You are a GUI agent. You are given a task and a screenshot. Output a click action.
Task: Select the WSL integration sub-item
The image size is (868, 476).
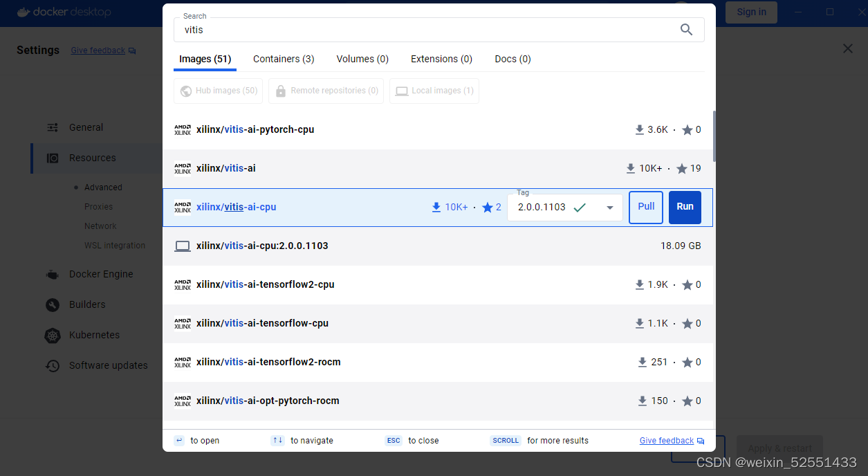click(115, 246)
